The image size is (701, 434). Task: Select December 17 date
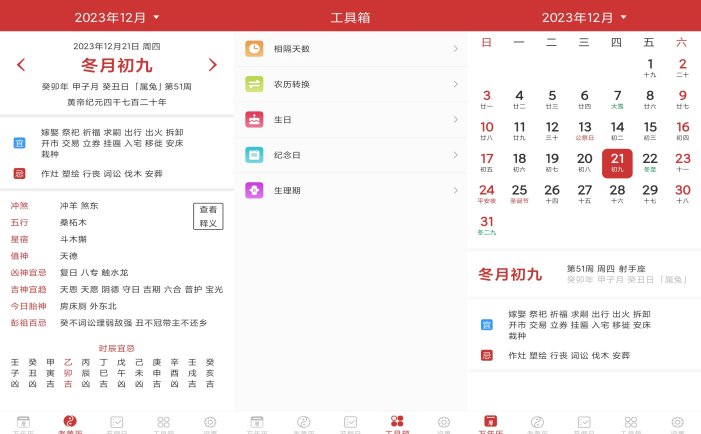(487, 163)
